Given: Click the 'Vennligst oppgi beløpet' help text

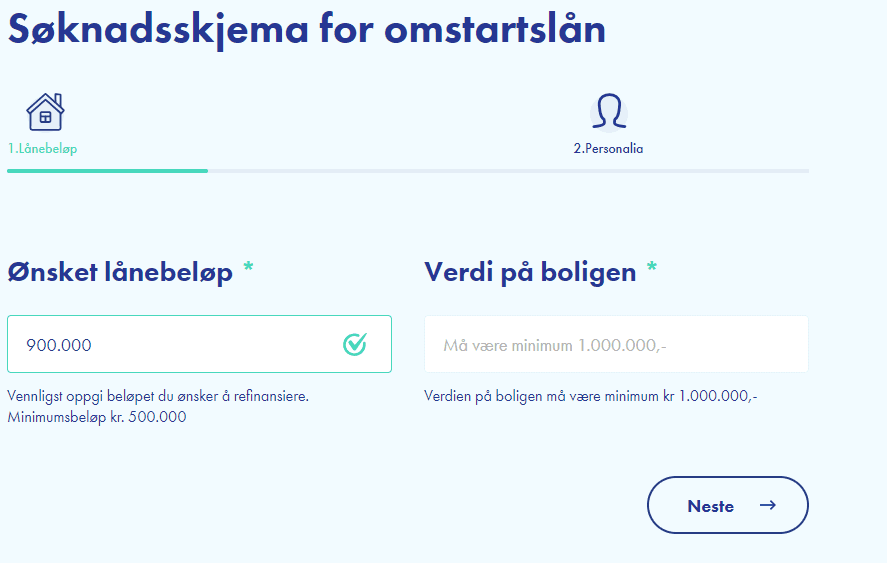Looking at the screenshot, I should tap(158, 396).
